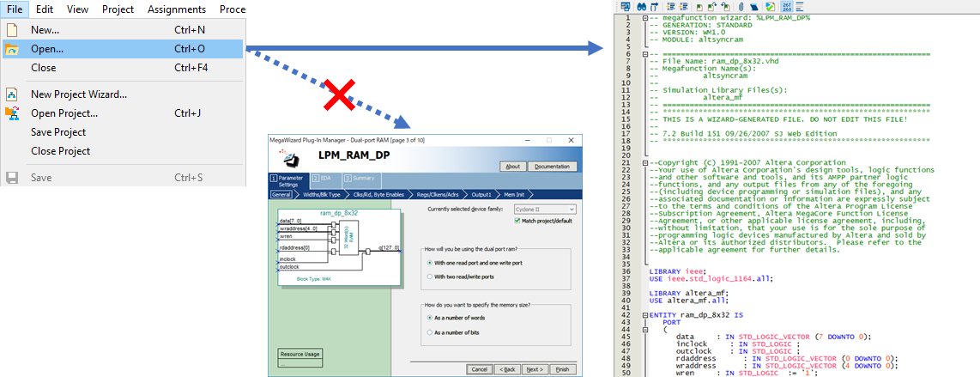Click the Finish button
The height and width of the screenshot is (377, 980).
pyautogui.click(x=562, y=369)
